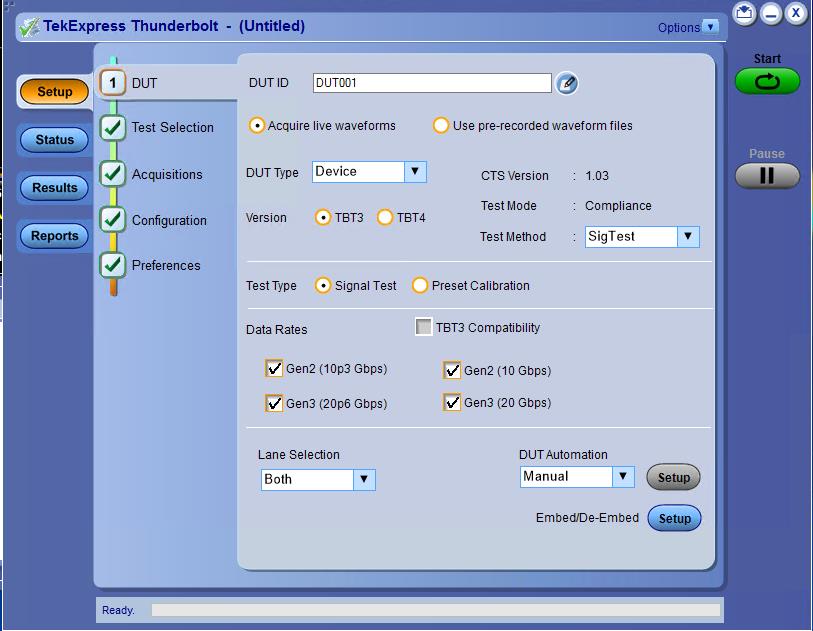Enable the TBT3 Compatibility checkbox

424,327
